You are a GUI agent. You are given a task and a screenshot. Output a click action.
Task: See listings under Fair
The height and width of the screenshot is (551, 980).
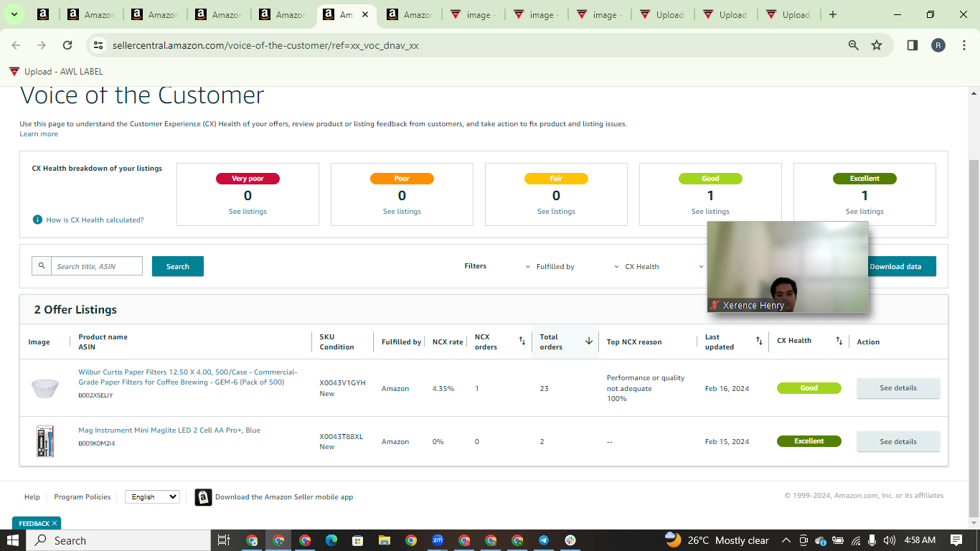pos(556,212)
